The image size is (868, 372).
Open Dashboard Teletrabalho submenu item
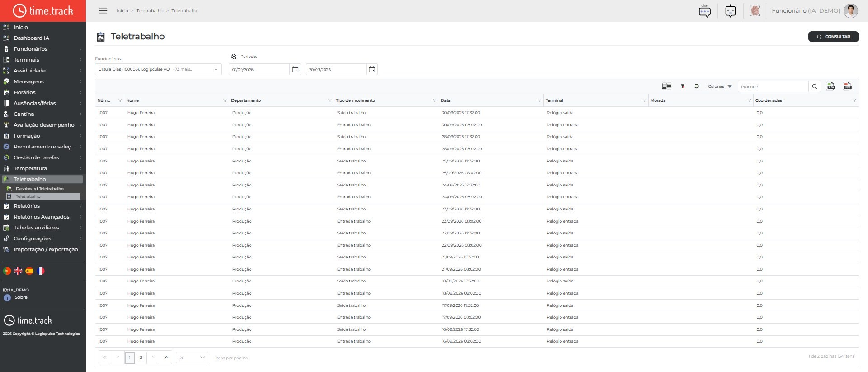(40, 189)
